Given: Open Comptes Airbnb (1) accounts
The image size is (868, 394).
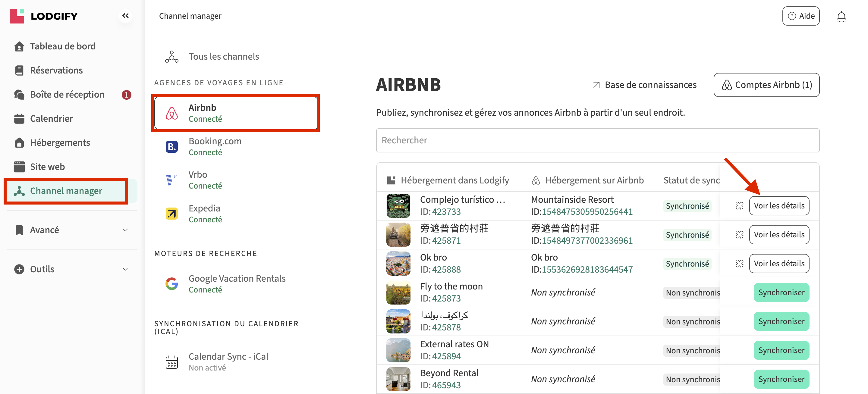Looking at the screenshot, I should click(766, 85).
